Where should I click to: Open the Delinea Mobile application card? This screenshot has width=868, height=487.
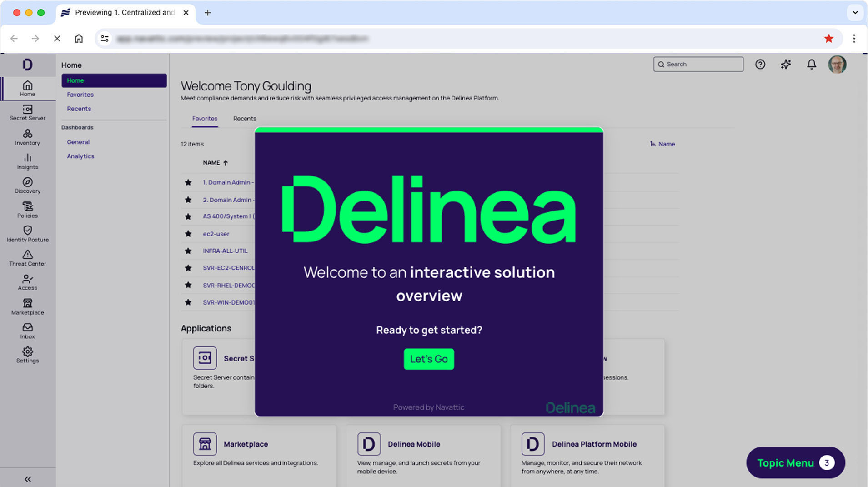coord(423,456)
